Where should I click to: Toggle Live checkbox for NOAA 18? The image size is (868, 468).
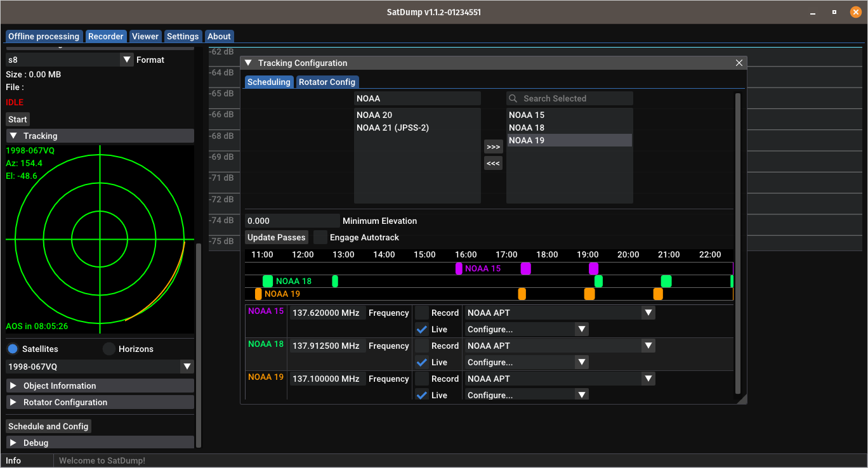[422, 362]
